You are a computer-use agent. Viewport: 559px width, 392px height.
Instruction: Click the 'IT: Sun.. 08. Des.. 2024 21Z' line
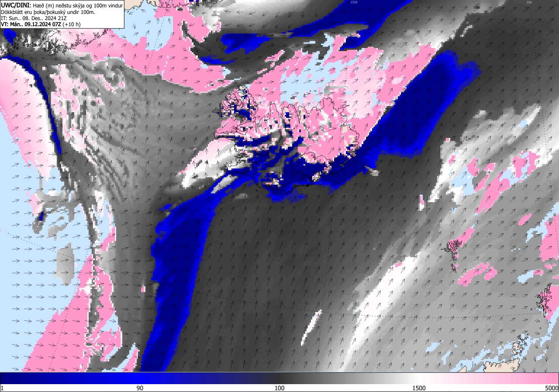tap(34, 18)
